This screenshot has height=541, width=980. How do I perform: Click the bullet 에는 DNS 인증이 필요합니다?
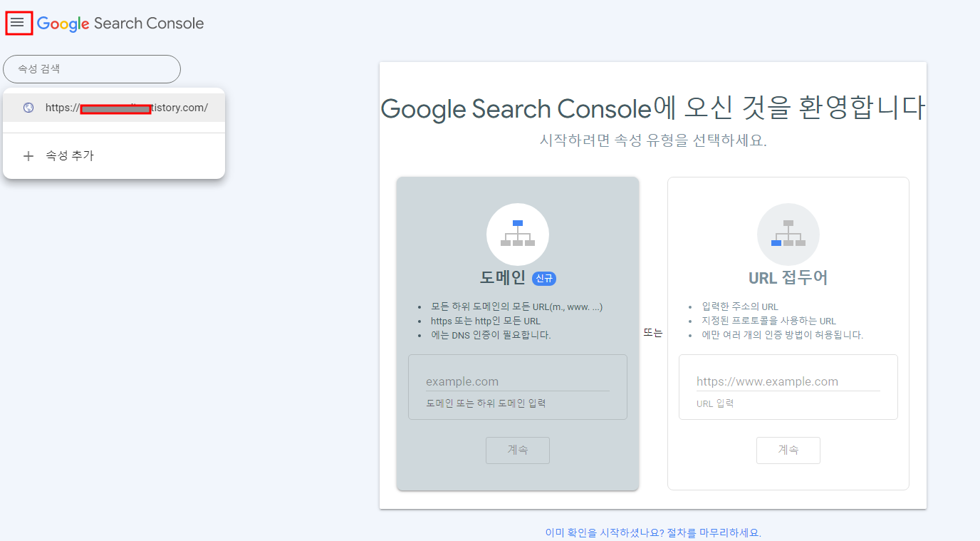491,335
